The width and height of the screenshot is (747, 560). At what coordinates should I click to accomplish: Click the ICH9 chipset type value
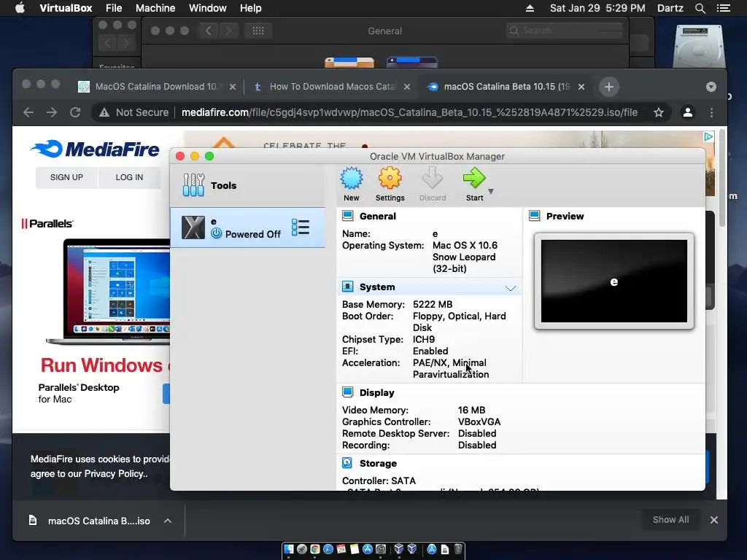[x=424, y=340]
